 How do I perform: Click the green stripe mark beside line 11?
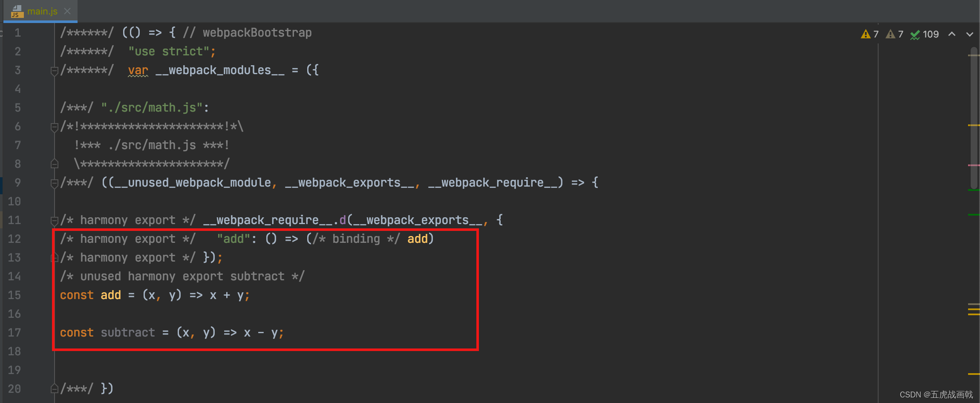pyautogui.click(x=974, y=215)
